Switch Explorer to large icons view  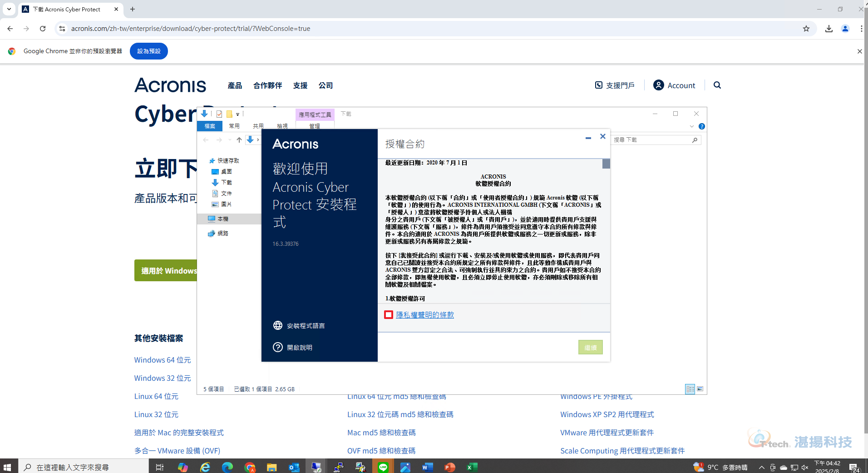[x=700, y=389]
